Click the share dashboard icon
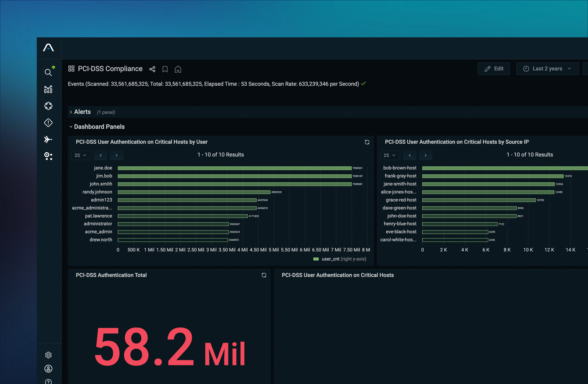This screenshot has height=384, width=588. coord(152,69)
